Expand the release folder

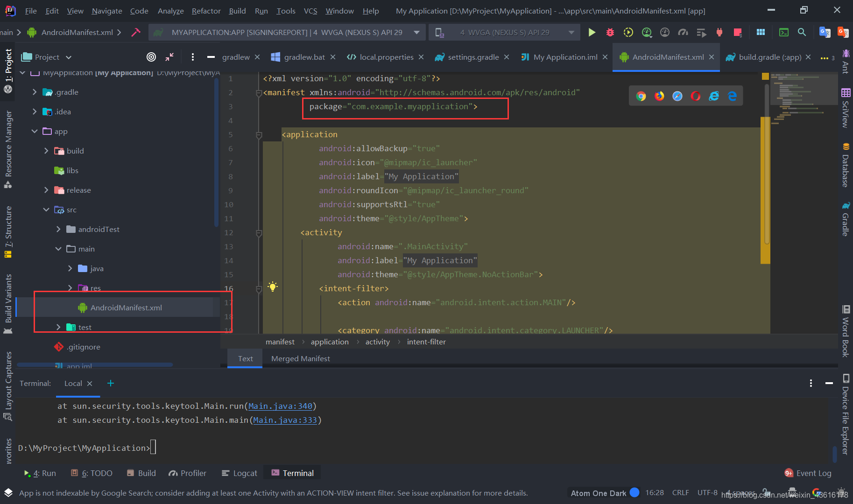click(46, 190)
